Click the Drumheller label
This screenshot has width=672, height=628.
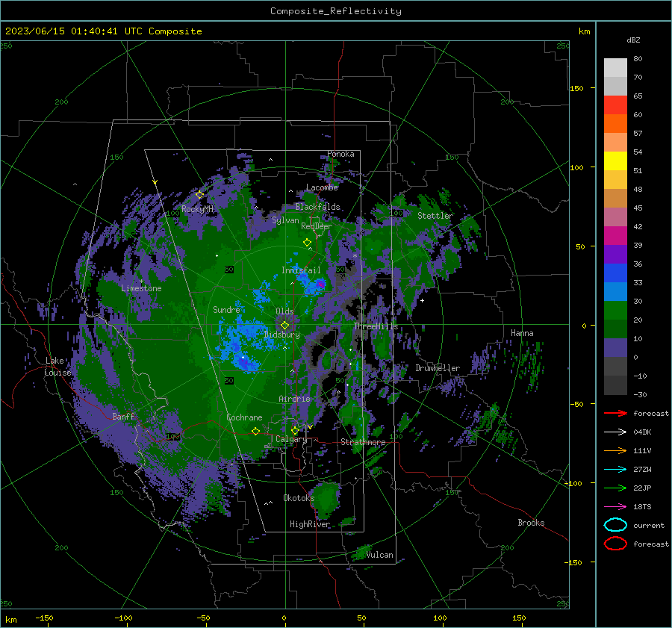(438, 368)
